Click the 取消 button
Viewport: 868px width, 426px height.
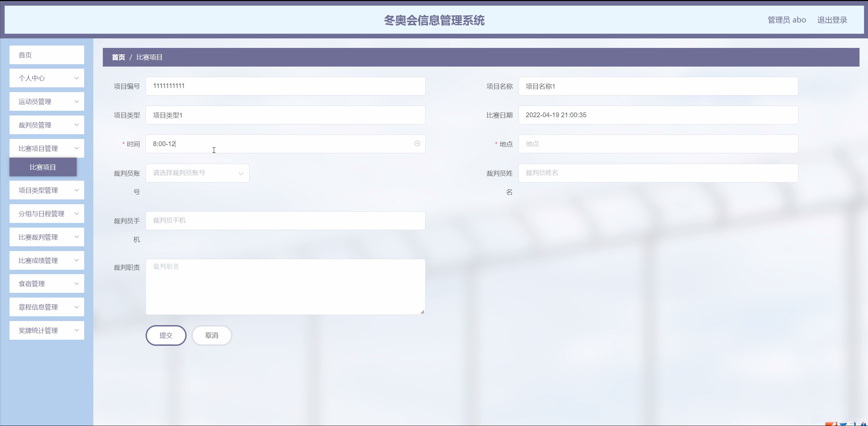click(x=212, y=335)
